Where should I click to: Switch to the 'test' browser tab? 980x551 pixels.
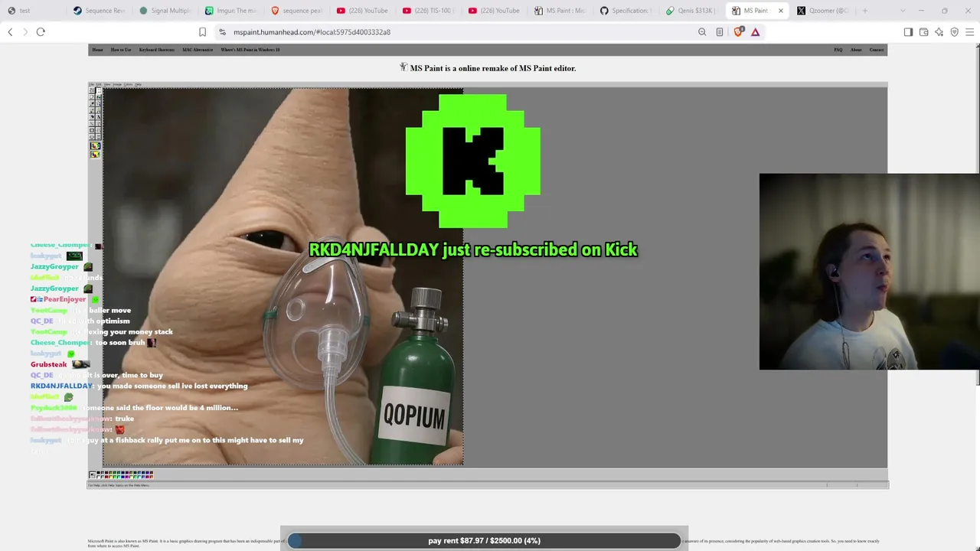click(34, 11)
